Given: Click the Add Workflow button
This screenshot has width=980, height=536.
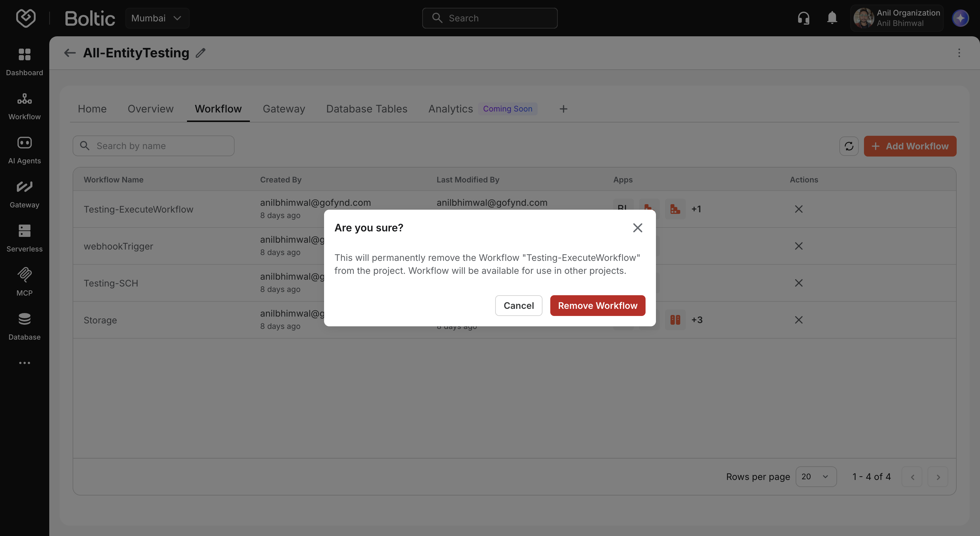Looking at the screenshot, I should 910,146.
